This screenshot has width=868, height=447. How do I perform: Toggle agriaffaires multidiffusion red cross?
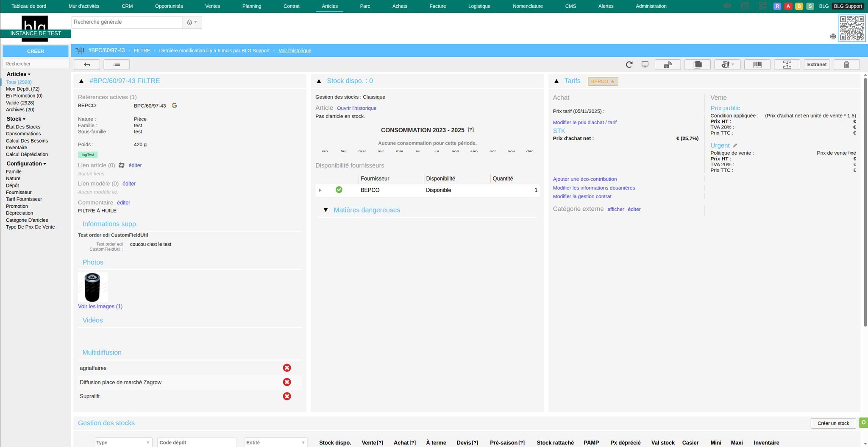[x=287, y=368]
